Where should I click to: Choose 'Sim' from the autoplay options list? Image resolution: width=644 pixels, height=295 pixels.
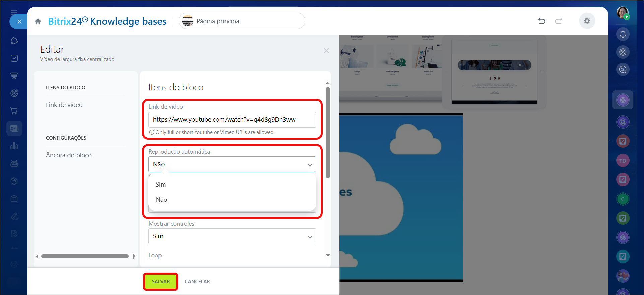tap(161, 185)
